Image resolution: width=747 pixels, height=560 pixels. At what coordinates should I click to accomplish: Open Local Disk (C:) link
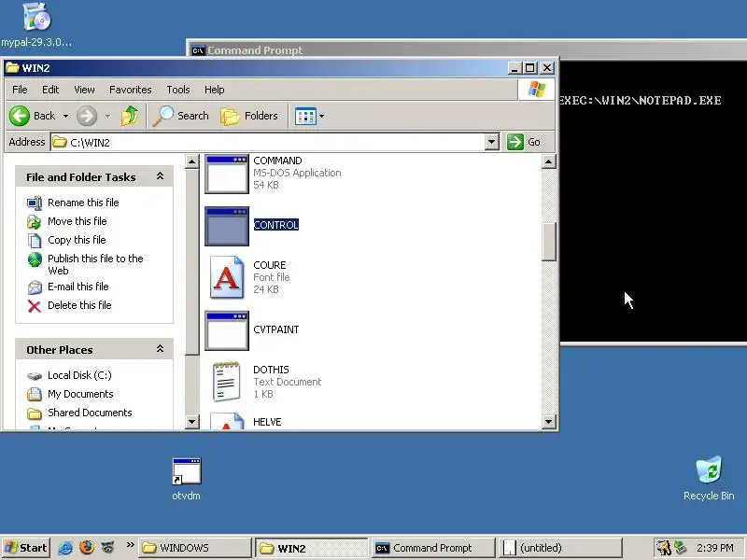79,375
